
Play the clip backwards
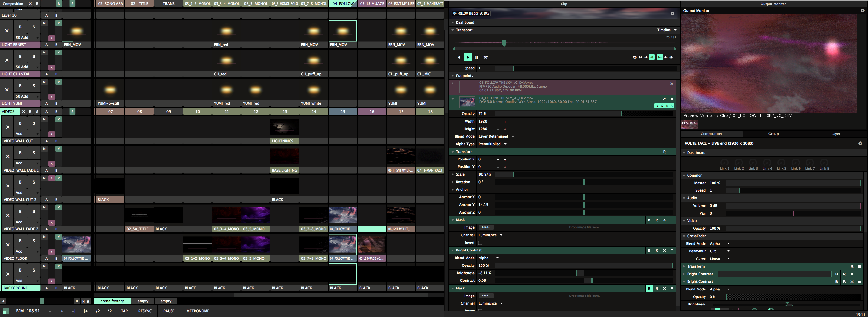(x=459, y=57)
